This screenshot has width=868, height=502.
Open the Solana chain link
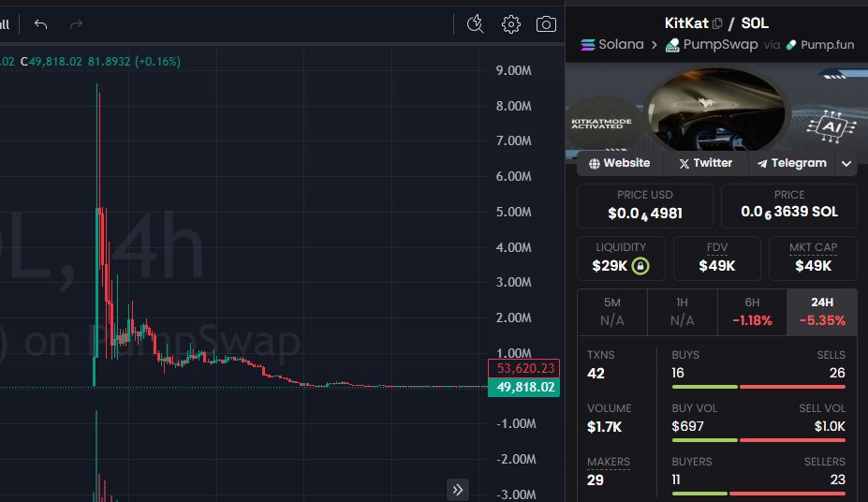(x=612, y=44)
